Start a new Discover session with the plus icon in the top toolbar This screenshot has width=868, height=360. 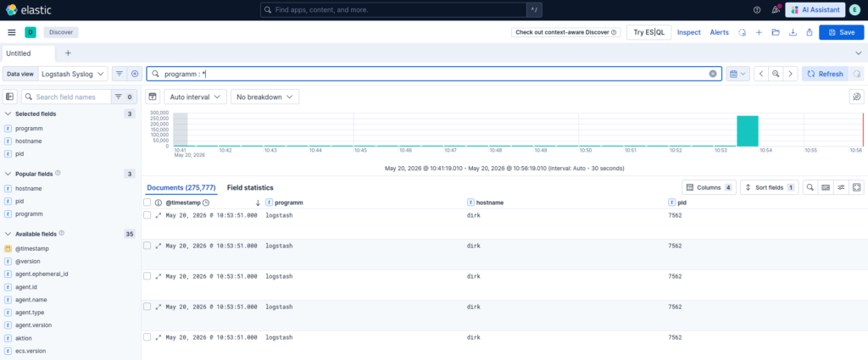759,33
